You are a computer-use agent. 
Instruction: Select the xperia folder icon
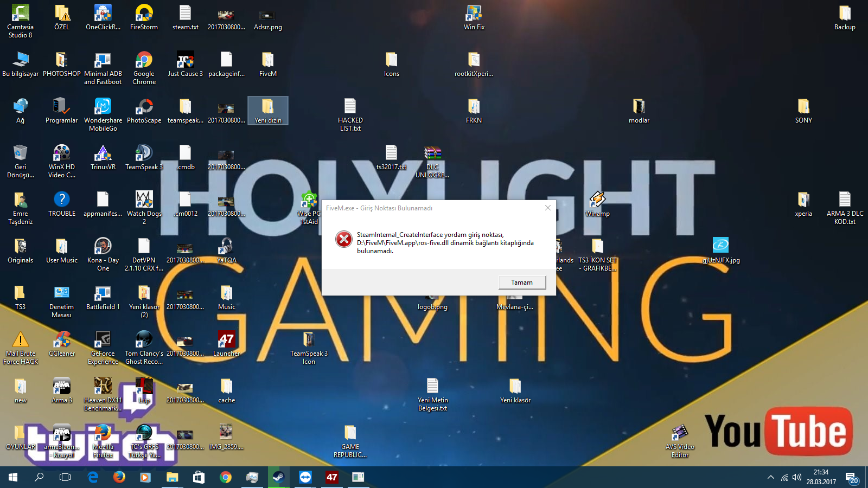(x=803, y=204)
